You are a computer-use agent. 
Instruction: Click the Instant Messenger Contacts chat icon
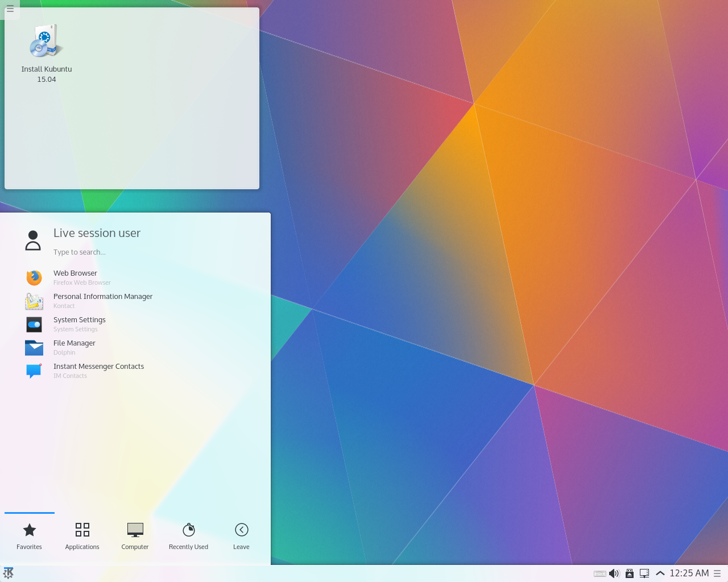coord(34,371)
